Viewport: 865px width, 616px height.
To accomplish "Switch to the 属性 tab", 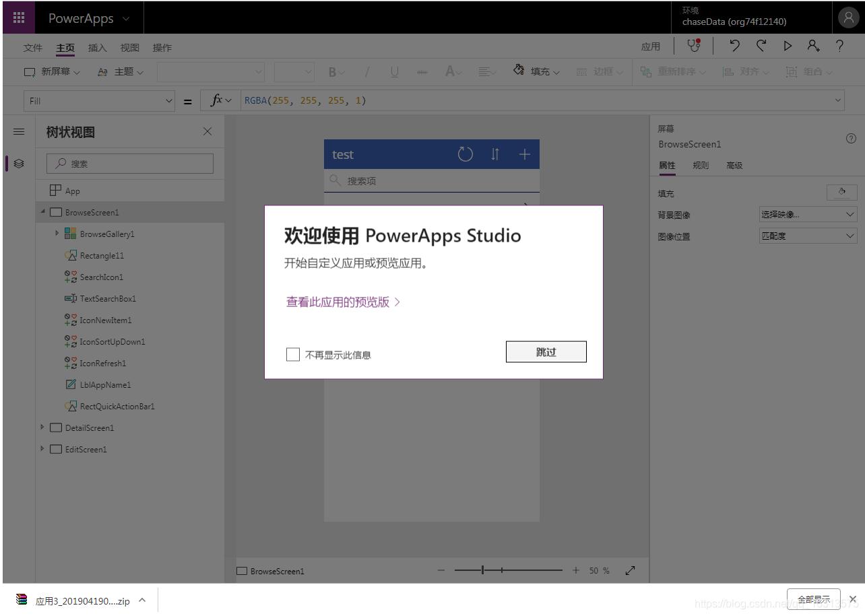I will pyautogui.click(x=667, y=166).
